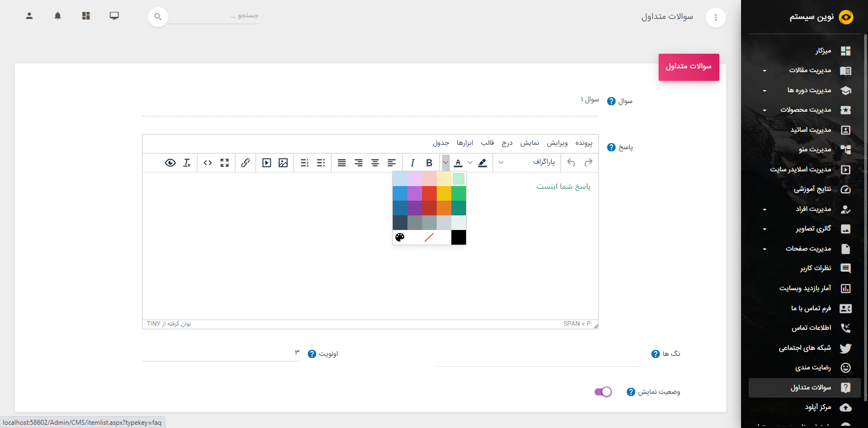Close the text color dropdown chevron
The width and height of the screenshot is (868, 428).
(x=446, y=163)
